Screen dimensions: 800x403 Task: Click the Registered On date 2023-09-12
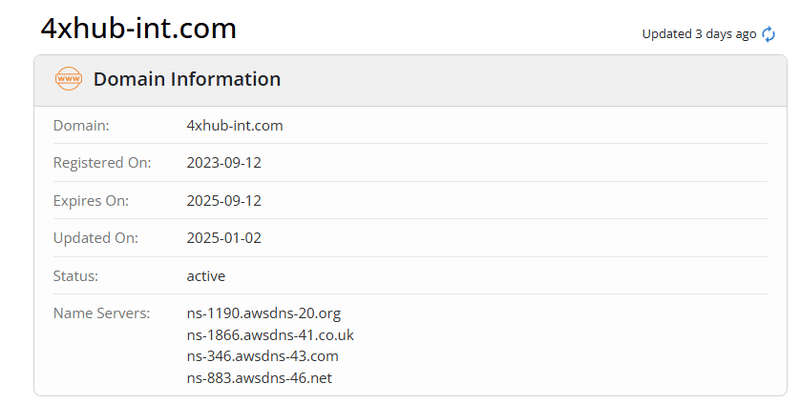tap(224, 162)
